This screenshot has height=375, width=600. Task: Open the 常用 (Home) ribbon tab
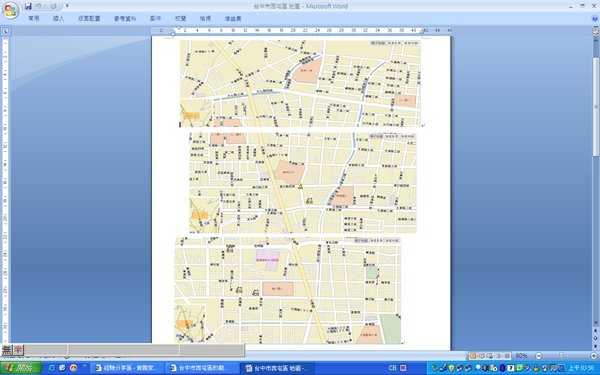[34, 18]
